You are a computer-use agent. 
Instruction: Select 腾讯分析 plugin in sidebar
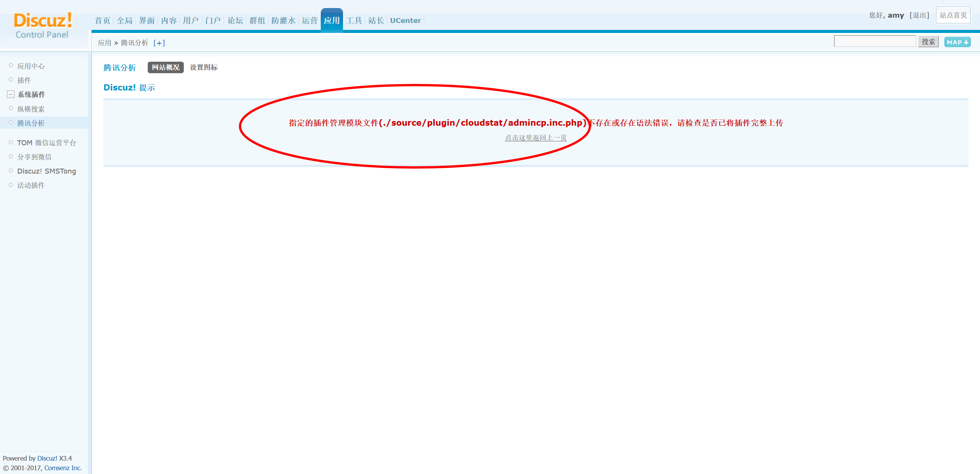[31, 123]
